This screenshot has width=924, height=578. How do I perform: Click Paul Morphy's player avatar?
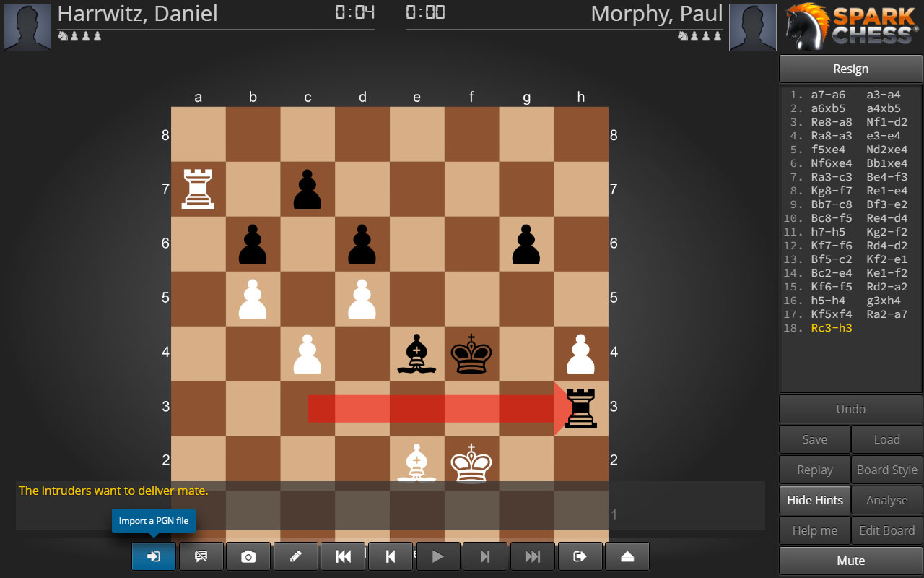pos(753,27)
